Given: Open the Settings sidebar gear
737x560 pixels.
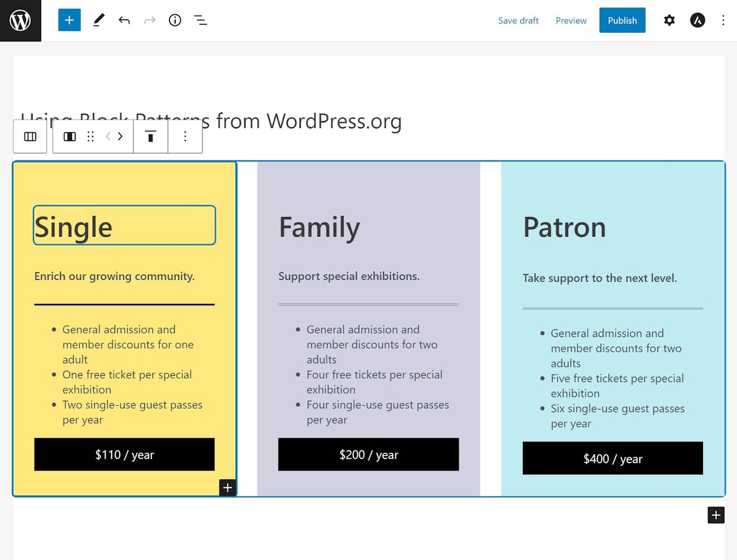Looking at the screenshot, I should pyautogui.click(x=669, y=20).
